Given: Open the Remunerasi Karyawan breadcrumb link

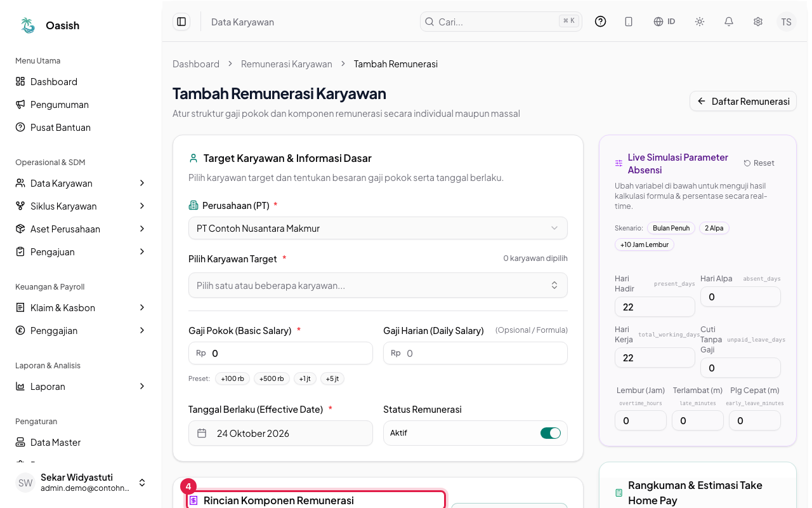Looking at the screenshot, I should pos(287,63).
